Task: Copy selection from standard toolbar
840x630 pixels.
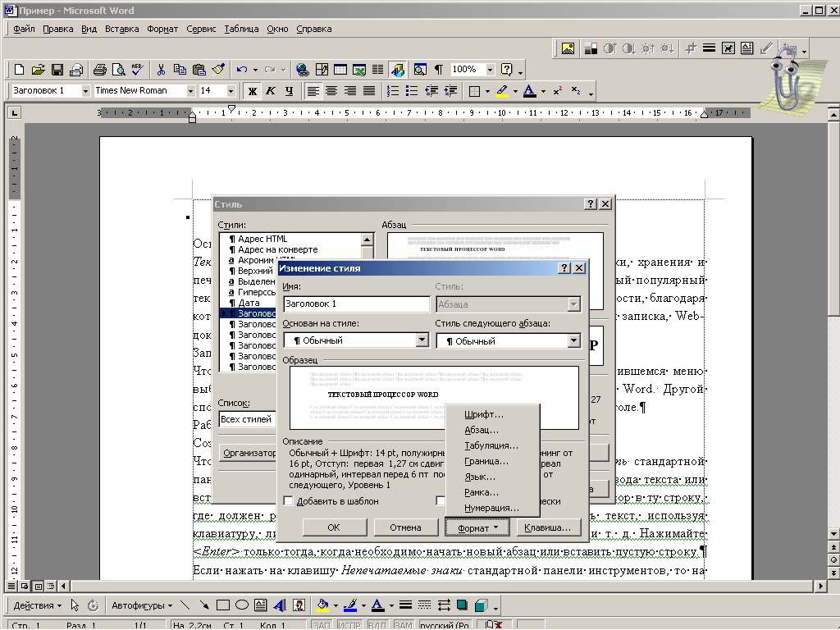Action: [x=180, y=70]
